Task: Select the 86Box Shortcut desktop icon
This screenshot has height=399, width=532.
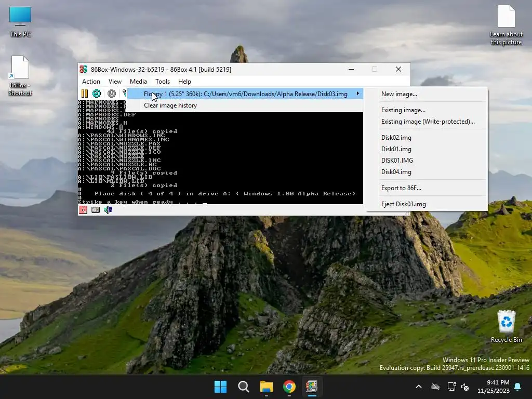Action: pyautogui.click(x=20, y=76)
